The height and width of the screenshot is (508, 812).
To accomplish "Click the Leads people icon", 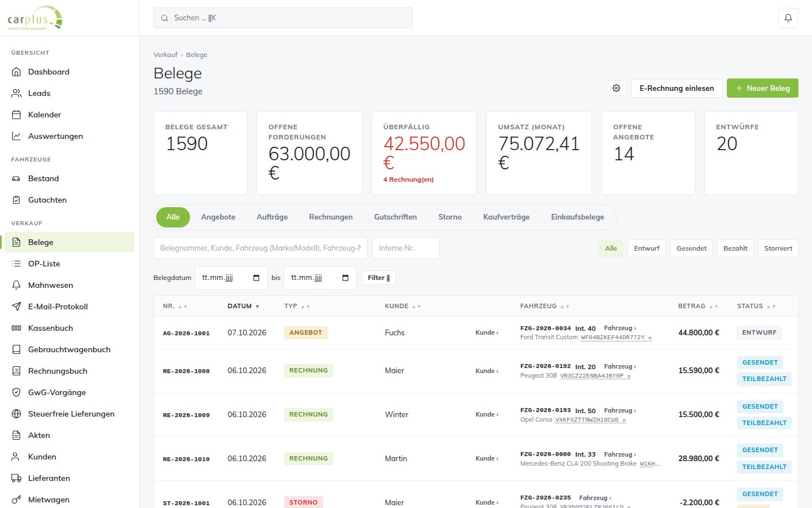I will 16,93.
